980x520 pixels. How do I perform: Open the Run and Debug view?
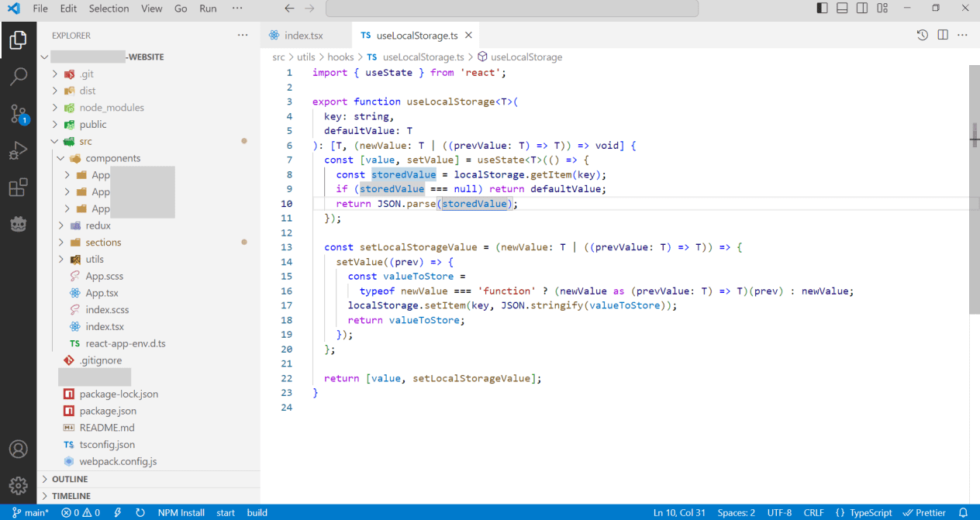pos(19,151)
